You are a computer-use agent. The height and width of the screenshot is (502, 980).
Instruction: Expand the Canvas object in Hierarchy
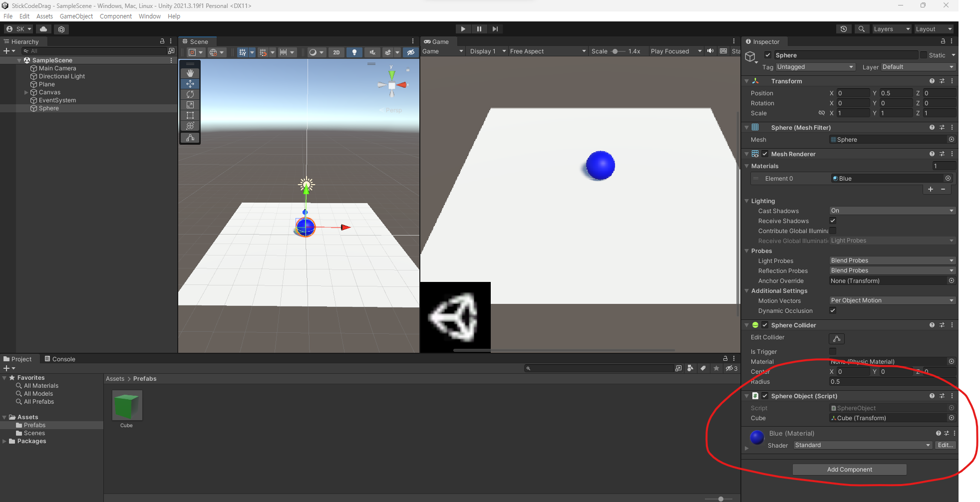tap(26, 92)
